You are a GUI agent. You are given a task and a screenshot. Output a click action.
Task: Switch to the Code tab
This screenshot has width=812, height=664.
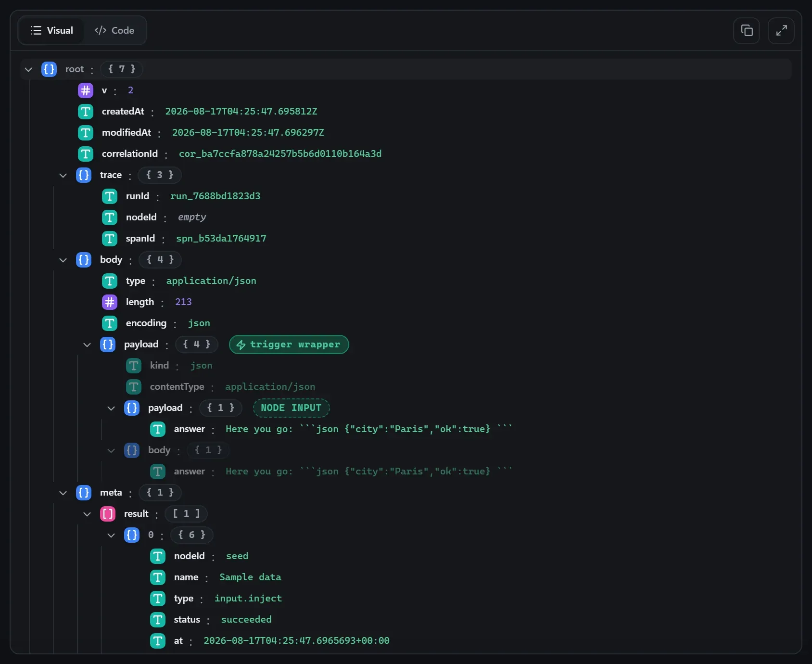[x=114, y=30]
